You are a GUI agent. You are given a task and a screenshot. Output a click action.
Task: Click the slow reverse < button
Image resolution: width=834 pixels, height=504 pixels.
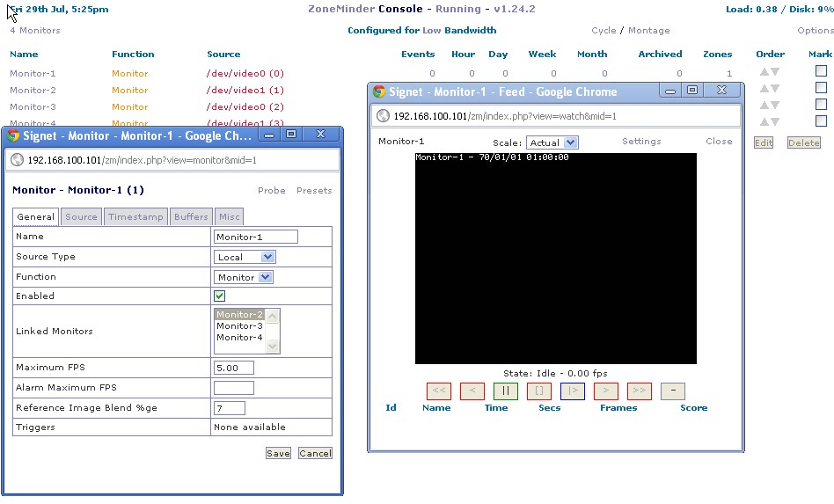click(x=472, y=391)
